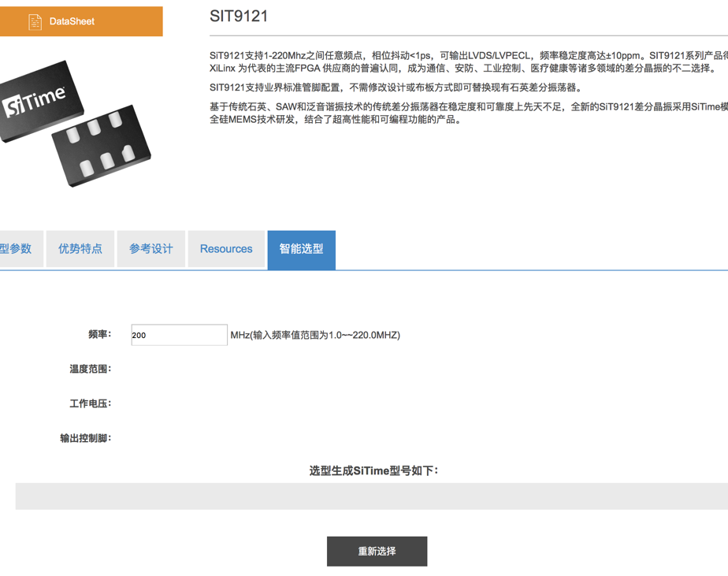728x576 pixels.
Task: Click the paragraph starting SiT9121支持1-220Mhz
Action: [x=469, y=61]
